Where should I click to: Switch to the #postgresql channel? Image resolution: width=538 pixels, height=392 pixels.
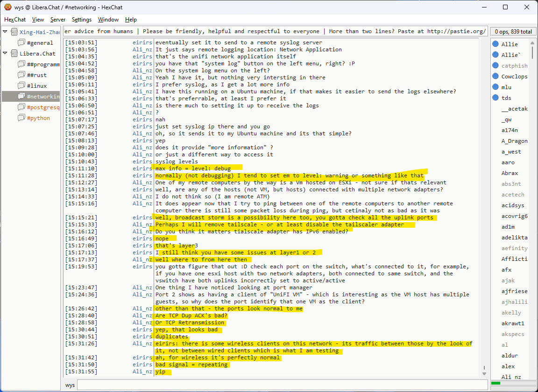coord(43,107)
